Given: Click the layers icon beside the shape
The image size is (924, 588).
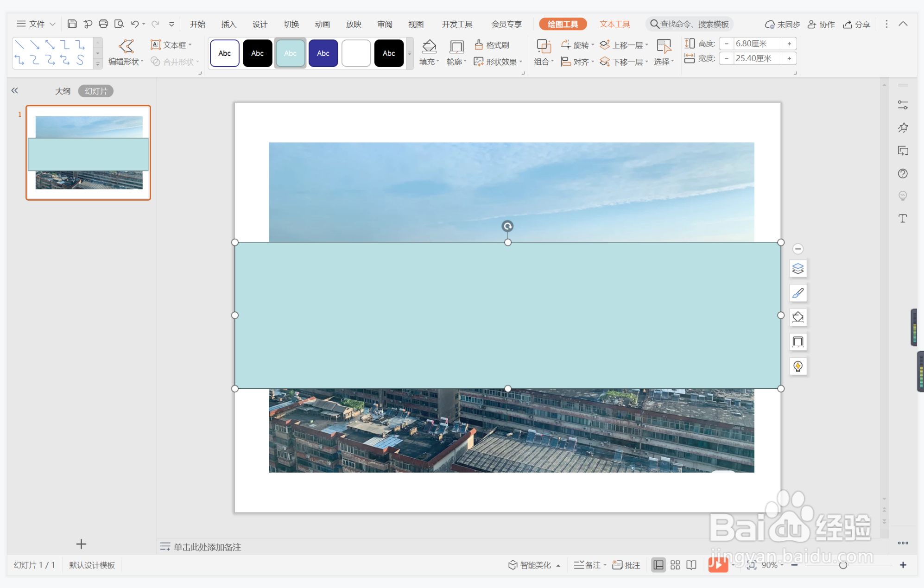Looking at the screenshot, I should [x=797, y=269].
